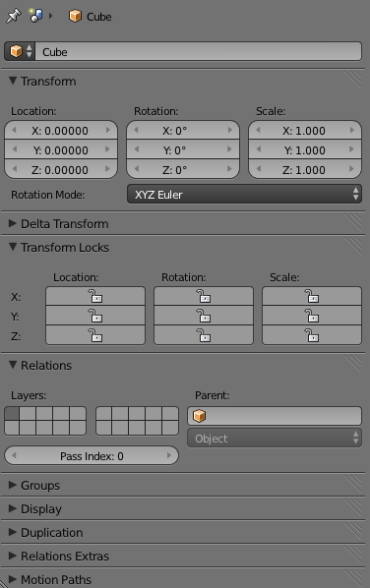Click the Cube breadcrumb label
The height and width of the screenshot is (588, 370).
pos(99,17)
